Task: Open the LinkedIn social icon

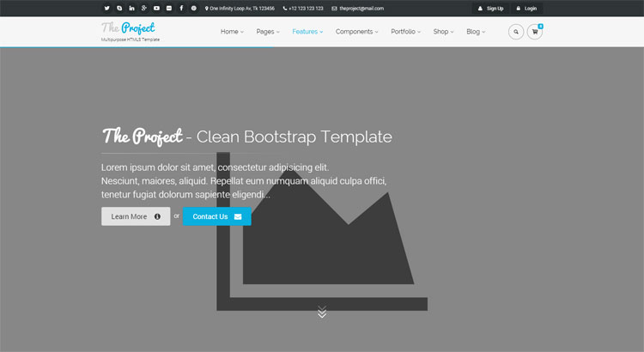Action: 132,8
